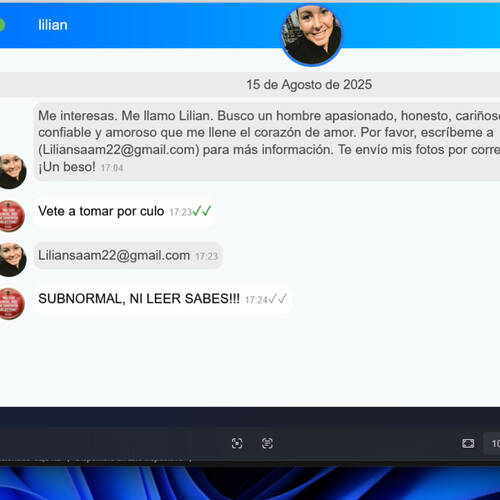Viewport: 500px width, 500px height.
Task: Open Lilian's large profile photo in header
Action: [x=311, y=35]
